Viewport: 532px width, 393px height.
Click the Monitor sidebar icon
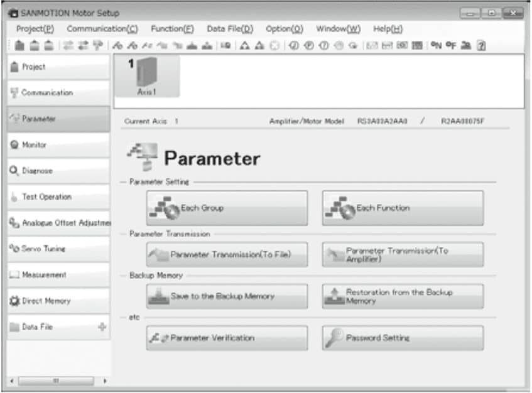point(14,145)
